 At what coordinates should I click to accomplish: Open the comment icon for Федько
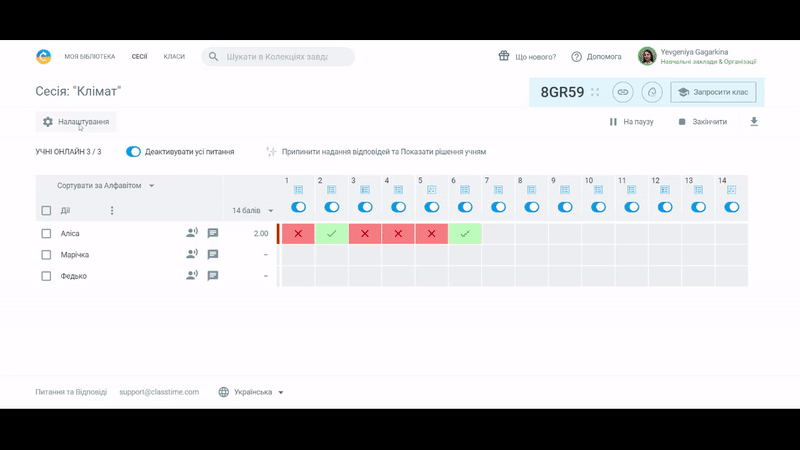213,276
